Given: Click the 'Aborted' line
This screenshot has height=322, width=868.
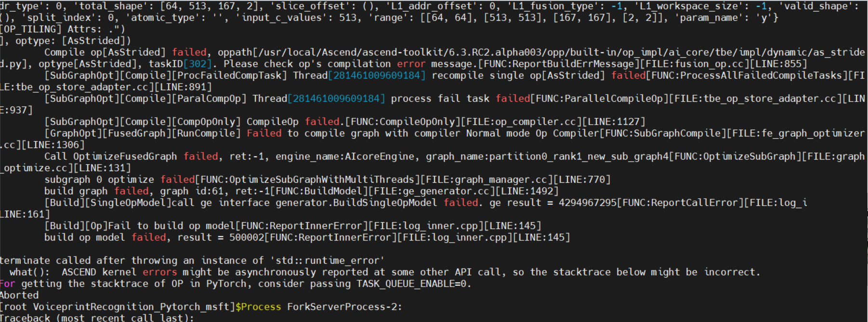Looking at the screenshot, I should [19, 295].
